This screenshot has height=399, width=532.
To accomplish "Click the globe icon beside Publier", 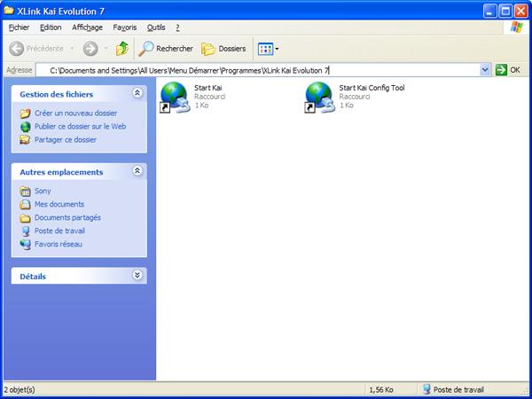I will click(25, 127).
